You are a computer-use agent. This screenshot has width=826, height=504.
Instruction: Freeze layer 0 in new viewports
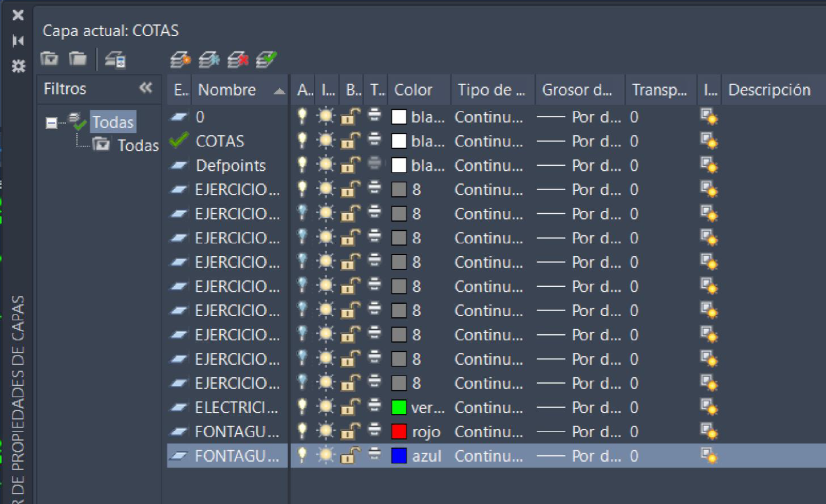[709, 117]
